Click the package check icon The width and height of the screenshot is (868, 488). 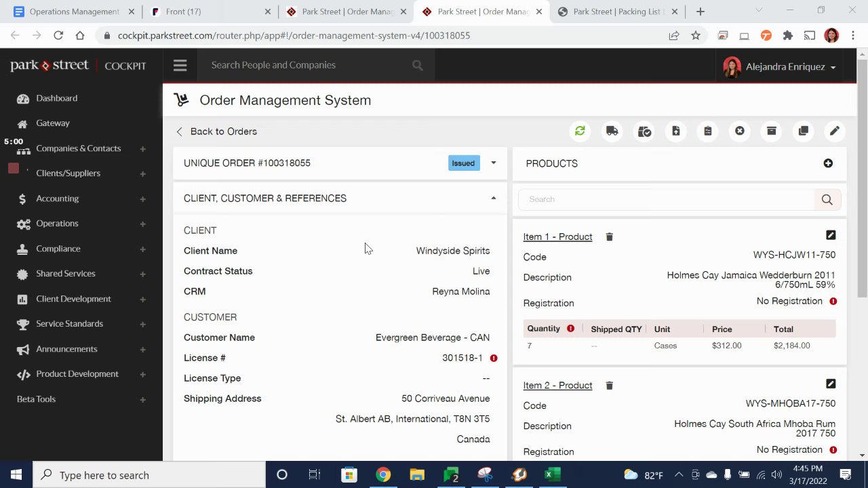(644, 131)
